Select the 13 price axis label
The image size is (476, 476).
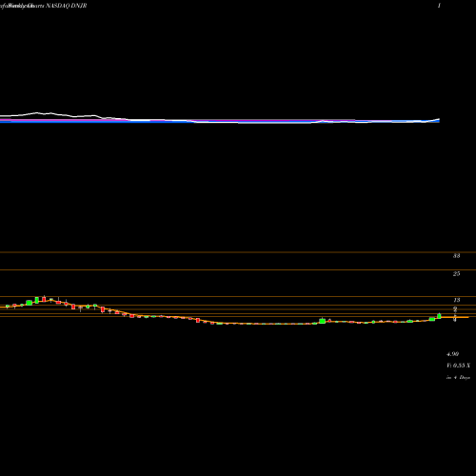[x=457, y=300]
